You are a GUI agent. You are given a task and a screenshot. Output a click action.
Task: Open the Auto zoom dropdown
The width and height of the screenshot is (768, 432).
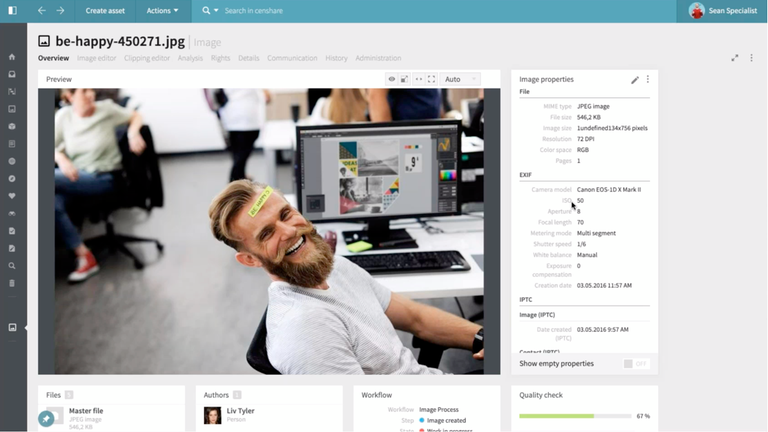pyautogui.click(x=460, y=79)
